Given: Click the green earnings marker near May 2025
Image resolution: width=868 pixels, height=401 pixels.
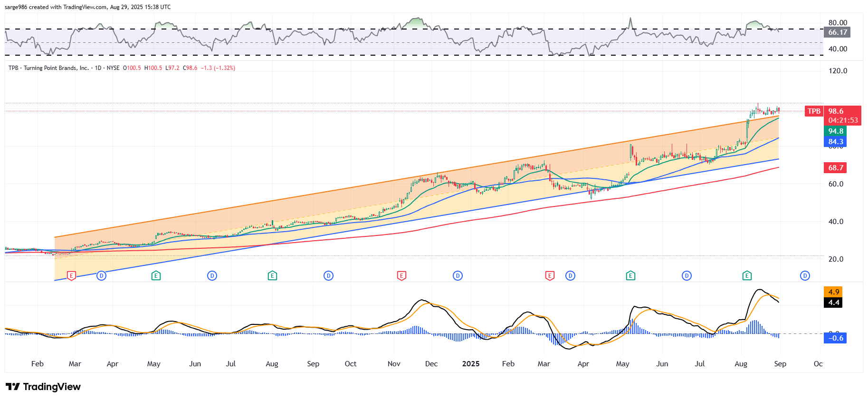Looking at the screenshot, I should point(630,275).
